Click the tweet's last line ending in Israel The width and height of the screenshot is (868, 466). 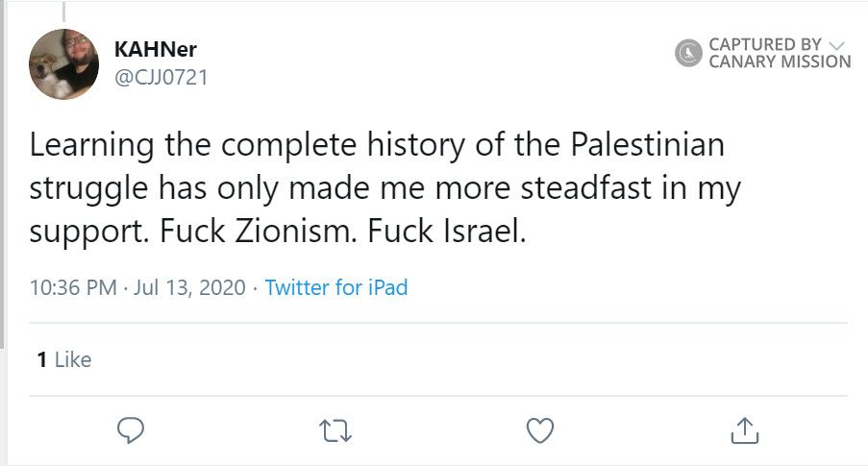pos(278,233)
